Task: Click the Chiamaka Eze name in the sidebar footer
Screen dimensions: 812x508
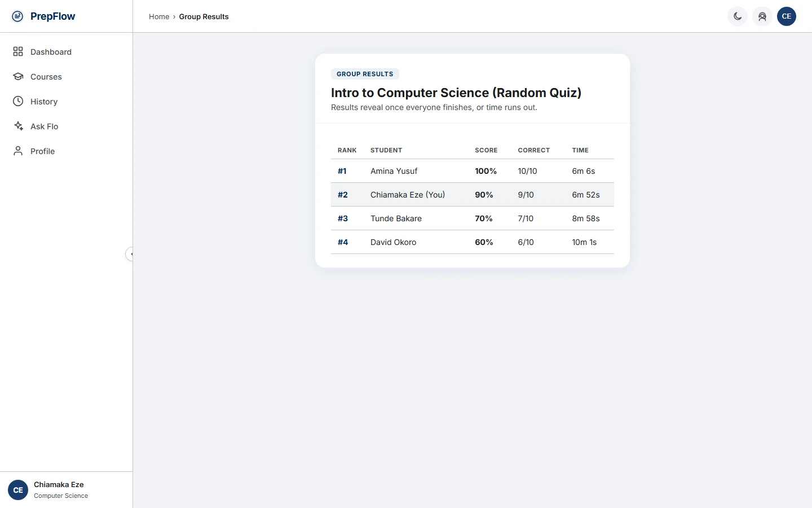Action: pos(59,484)
